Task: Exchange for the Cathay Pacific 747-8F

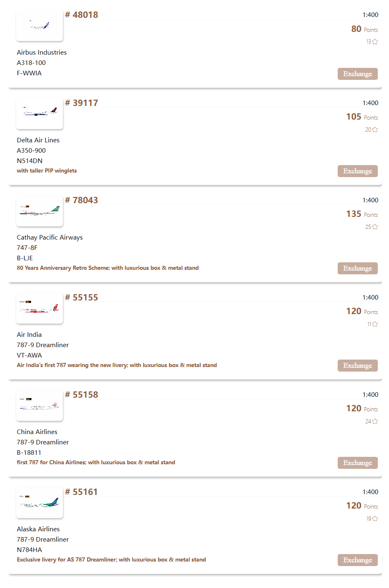Action: [x=358, y=268]
